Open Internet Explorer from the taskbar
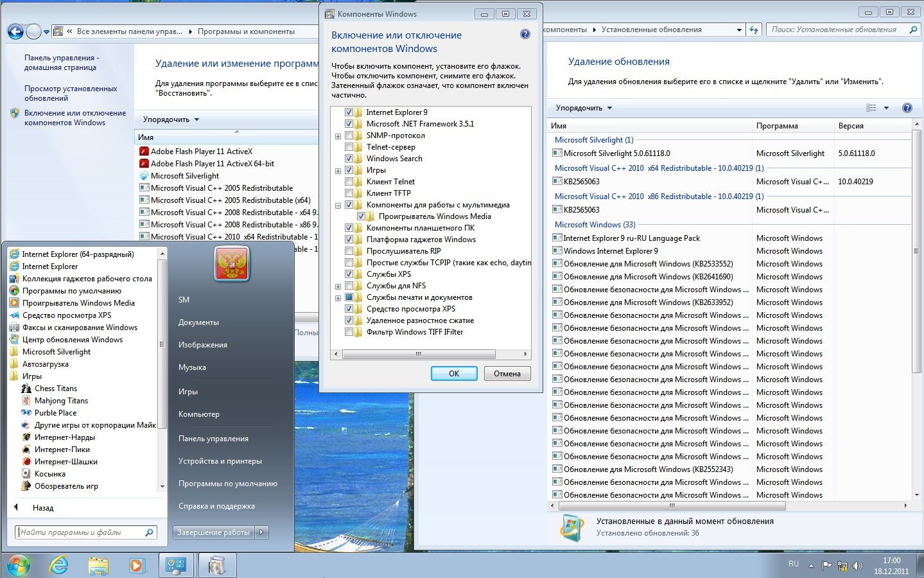This screenshot has height=578, width=924. pyautogui.click(x=59, y=565)
